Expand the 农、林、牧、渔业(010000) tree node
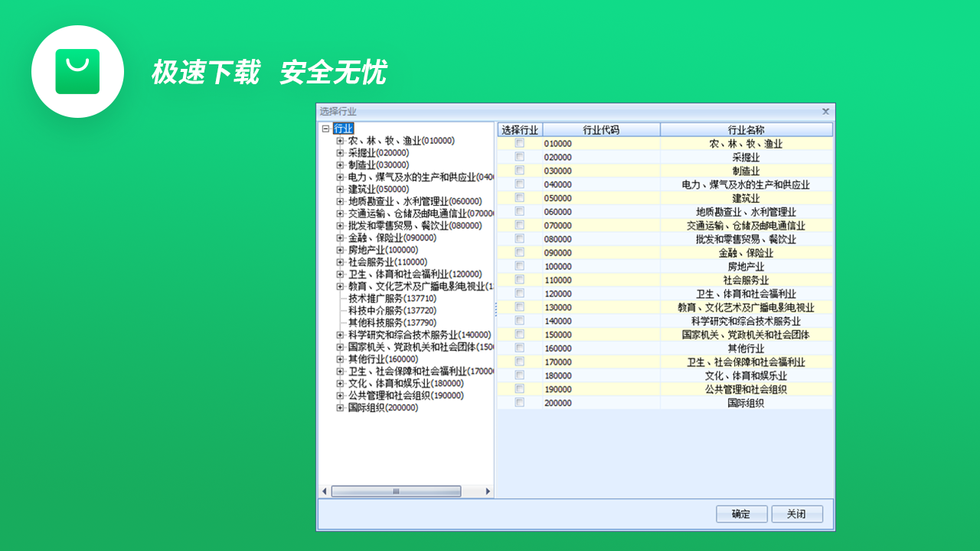 click(x=339, y=141)
